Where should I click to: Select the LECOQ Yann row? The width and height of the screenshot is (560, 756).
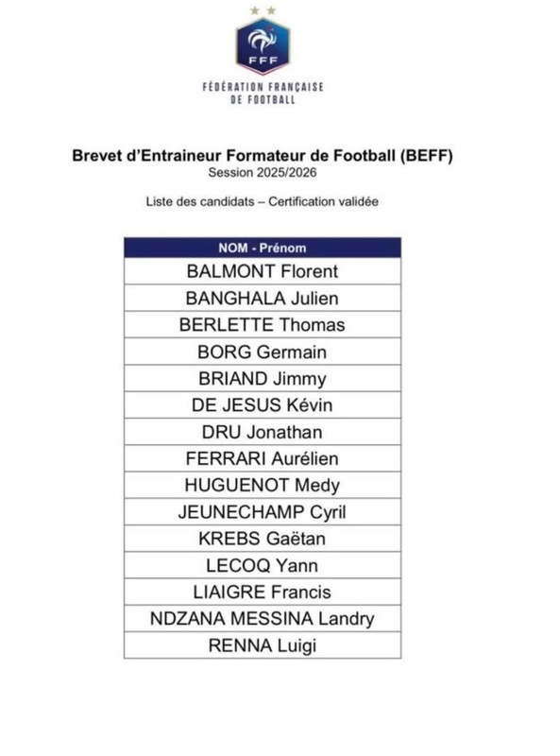click(x=263, y=565)
